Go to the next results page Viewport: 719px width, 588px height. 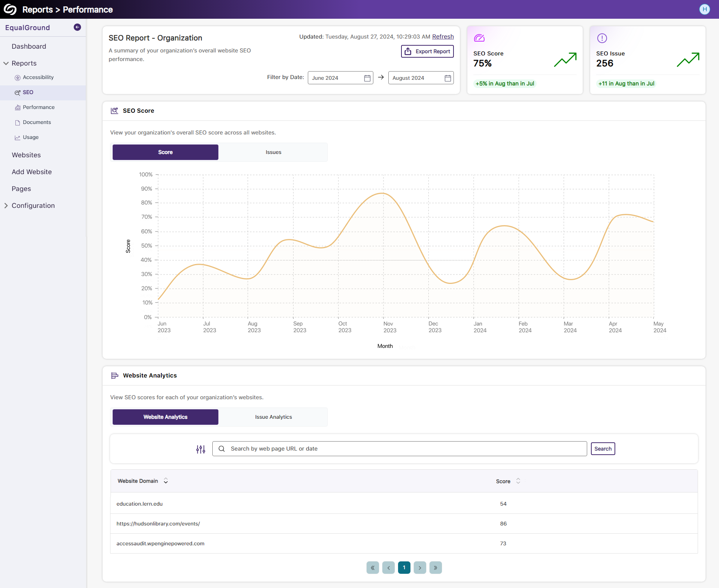click(x=420, y=568)
